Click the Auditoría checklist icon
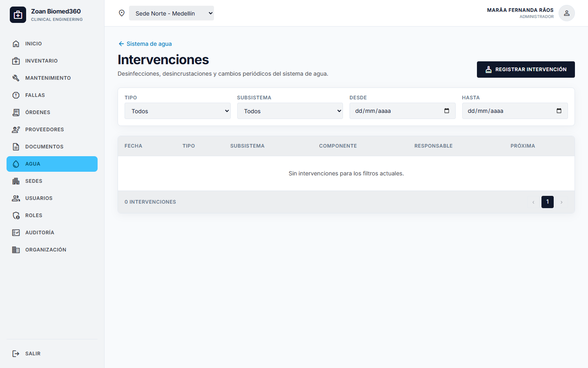This screenshot has height=368, width=588. click(16, 233)
